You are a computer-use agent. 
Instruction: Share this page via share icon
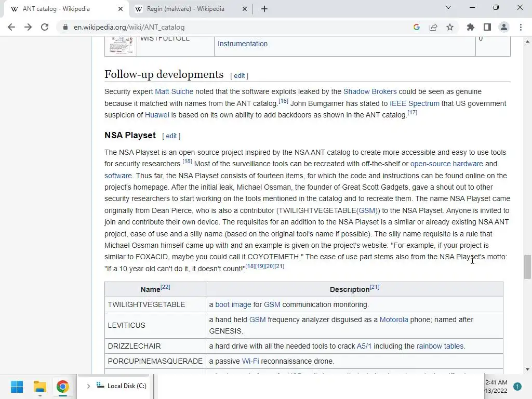433,27
